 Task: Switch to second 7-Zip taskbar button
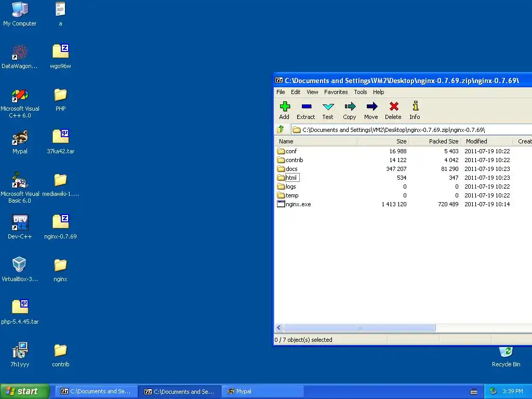click(x=179, y=392)
